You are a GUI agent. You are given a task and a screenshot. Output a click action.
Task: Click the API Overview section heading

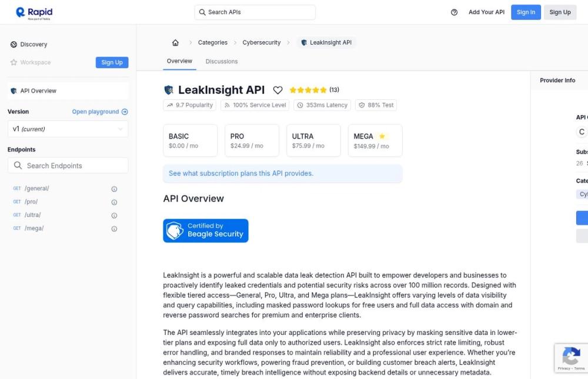193,199
